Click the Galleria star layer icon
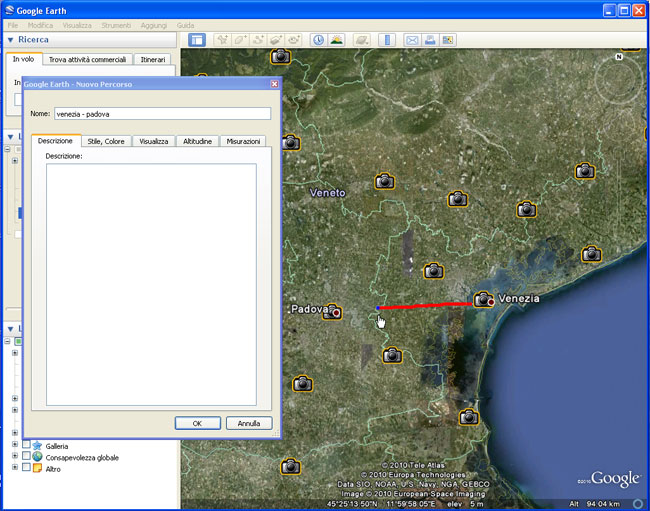Image resolution: width=650 pixels, height=511 pixels. click(x=37, y=446)
